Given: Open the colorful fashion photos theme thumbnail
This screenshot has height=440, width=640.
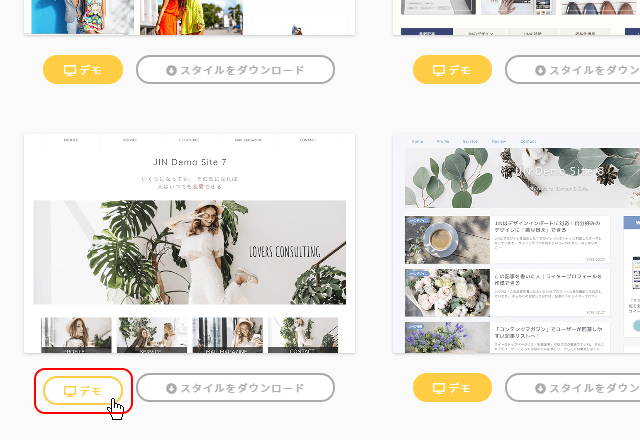Looking at the screenshot, I should click(x=189, y=17).
